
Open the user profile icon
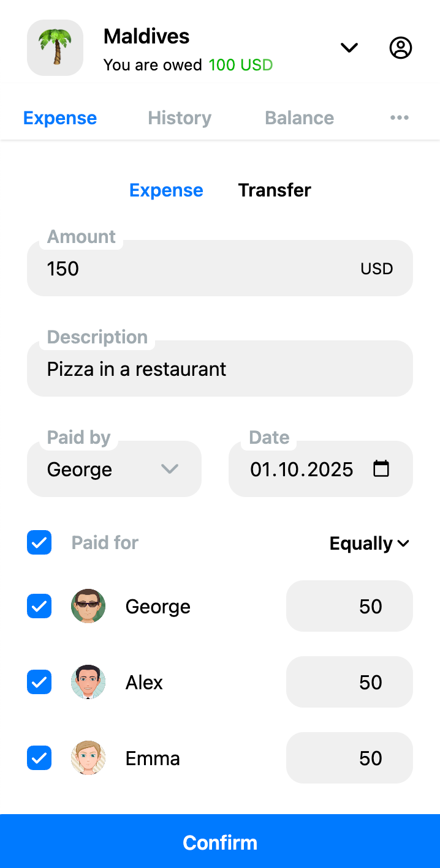click(x=401, y=47)
